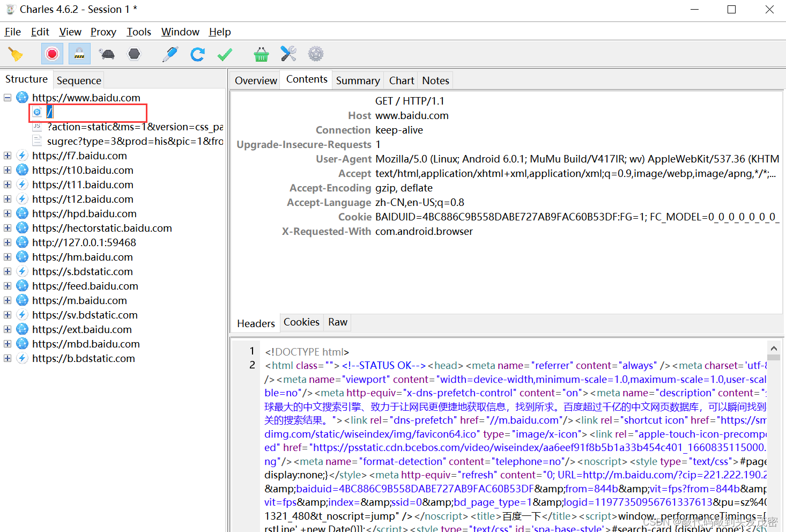The width and height of the screenshot is (786, 532).
Task: Click the User-Agent header row
Action: (508, 159)
